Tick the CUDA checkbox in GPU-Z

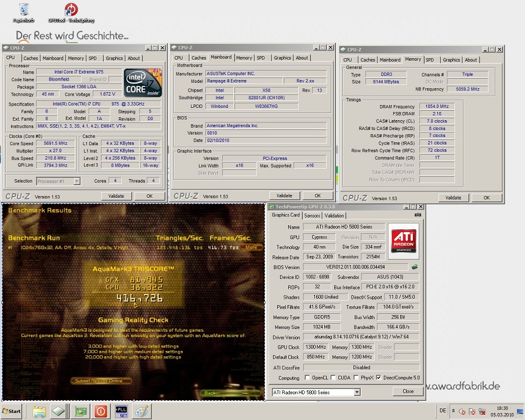pyautogui.click(x=333, y=377)
